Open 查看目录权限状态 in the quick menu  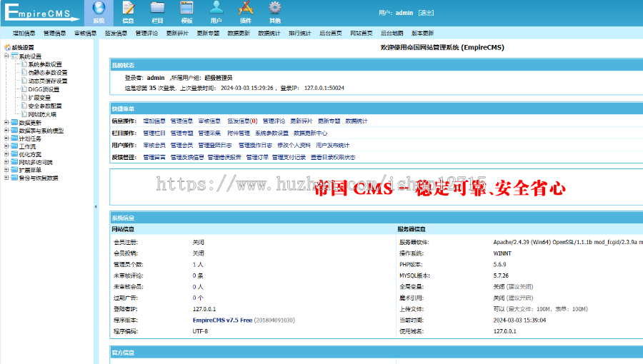[x=333, y=157]
